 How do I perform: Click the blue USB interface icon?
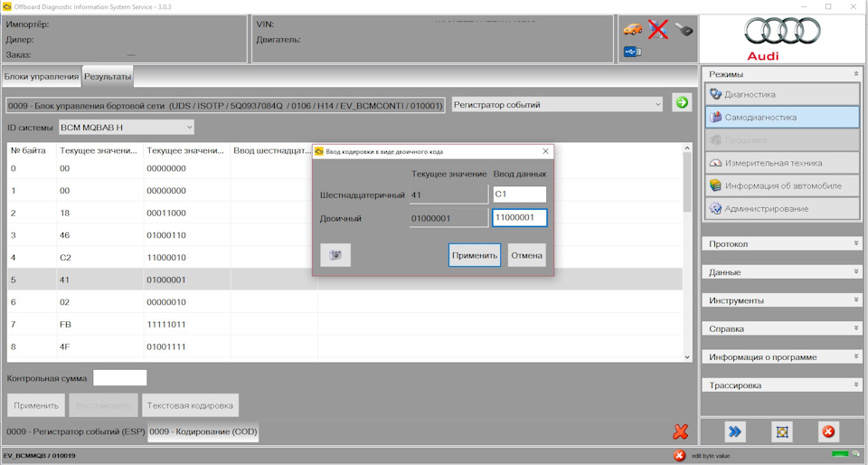click(x=632, y=52)
